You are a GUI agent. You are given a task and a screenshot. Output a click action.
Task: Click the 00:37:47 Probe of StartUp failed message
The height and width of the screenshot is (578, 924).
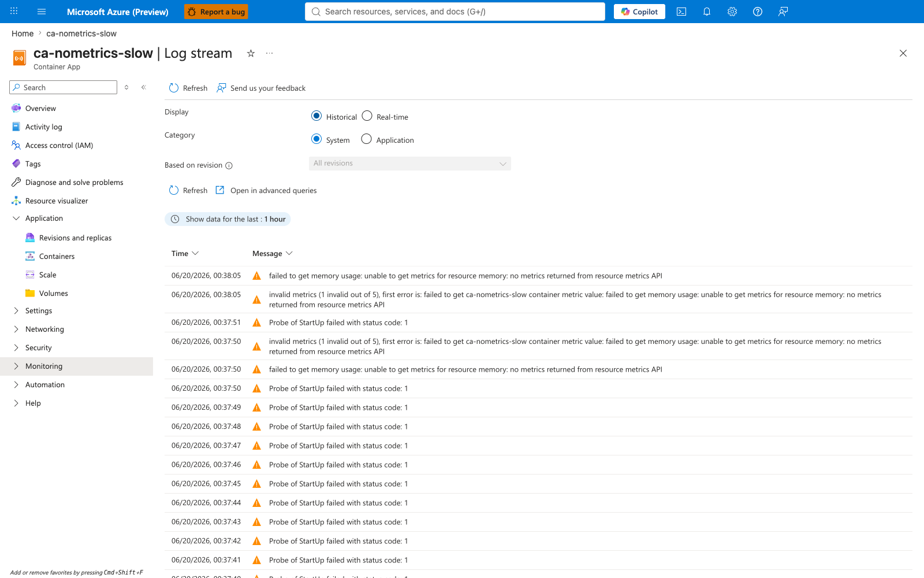coord(338,446)
